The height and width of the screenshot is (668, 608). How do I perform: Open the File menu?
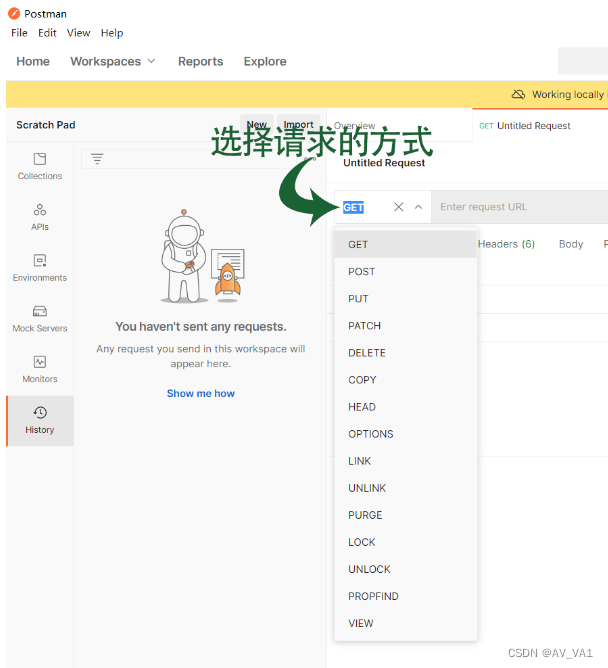click(x=19, y=33)
